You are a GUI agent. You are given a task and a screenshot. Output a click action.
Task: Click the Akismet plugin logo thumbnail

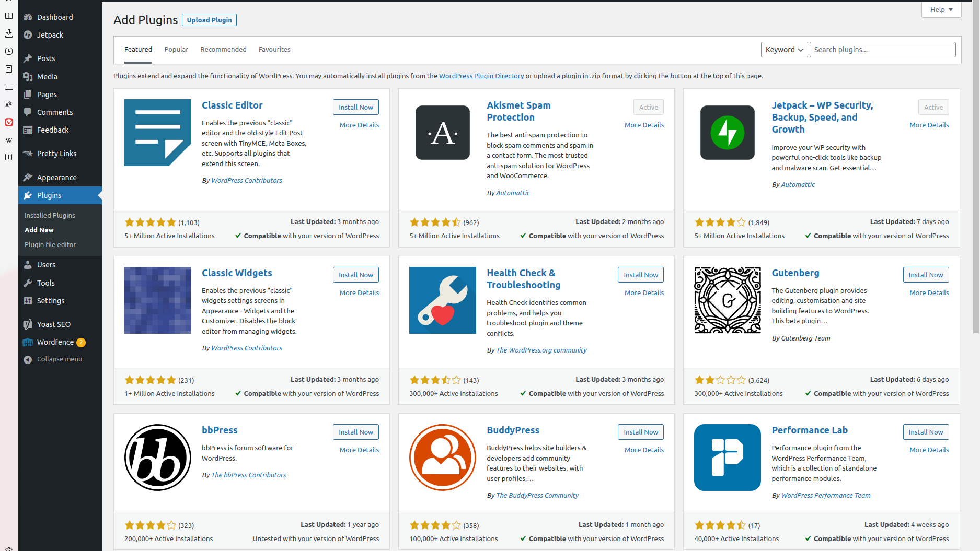[443, 133]
